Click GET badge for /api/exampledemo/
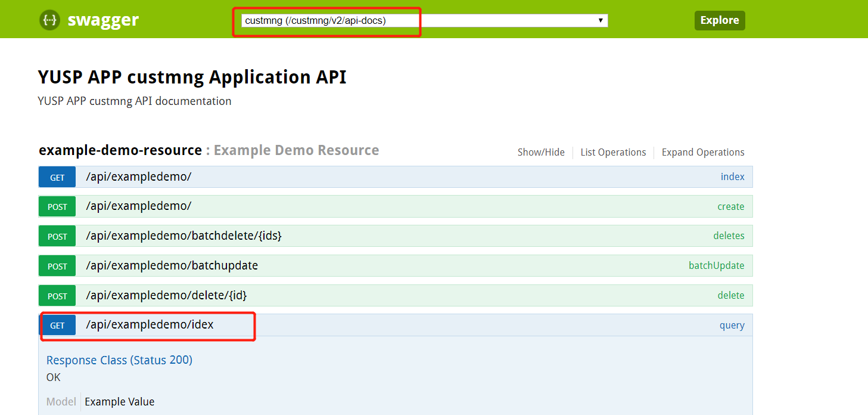868x415 pixels. [x=57, y=177]
